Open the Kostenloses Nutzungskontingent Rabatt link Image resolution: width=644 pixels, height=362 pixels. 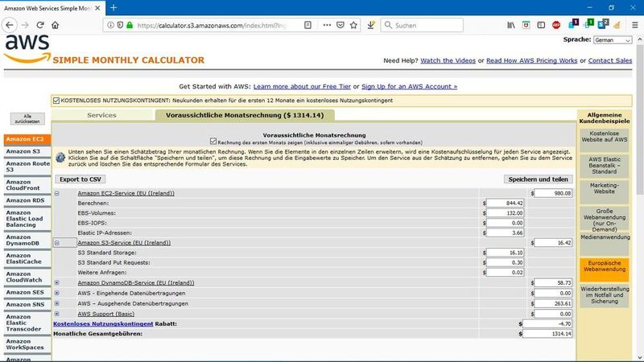[x=103, y=324]
